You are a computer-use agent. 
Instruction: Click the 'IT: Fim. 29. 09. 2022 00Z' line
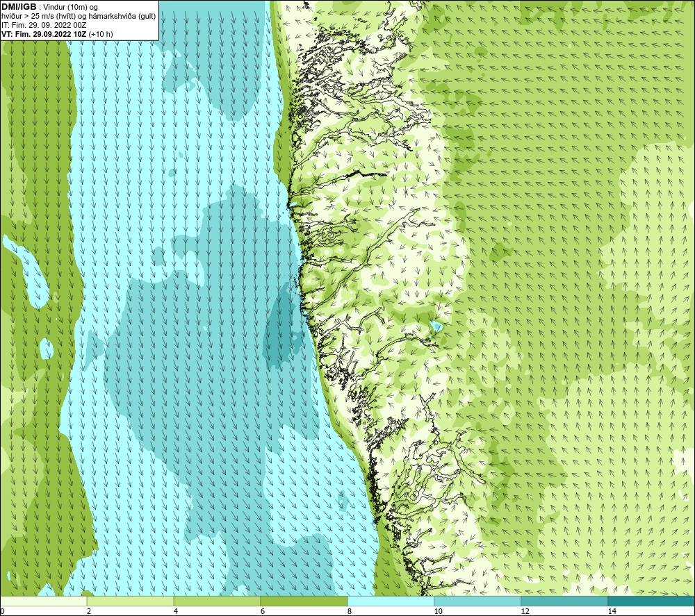coord(44,25)
